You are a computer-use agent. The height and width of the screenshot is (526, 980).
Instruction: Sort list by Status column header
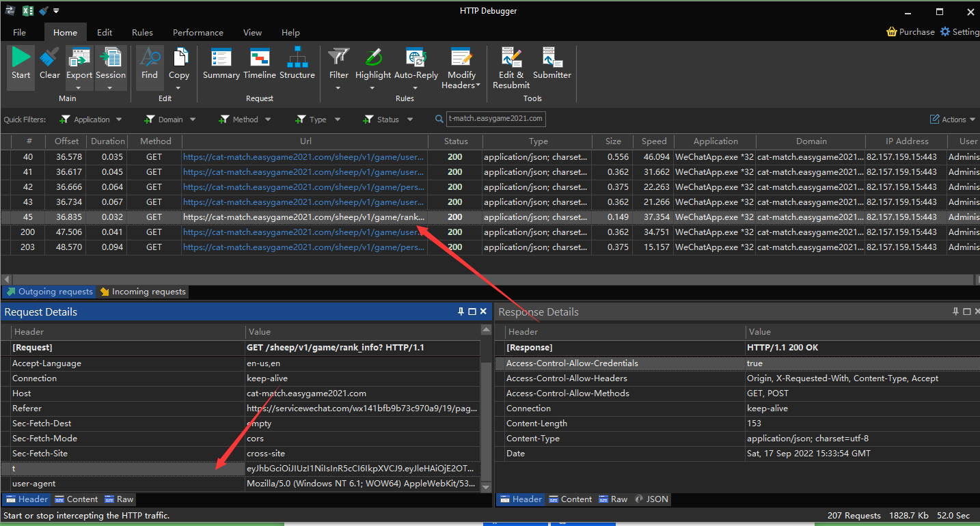[456, 141]
